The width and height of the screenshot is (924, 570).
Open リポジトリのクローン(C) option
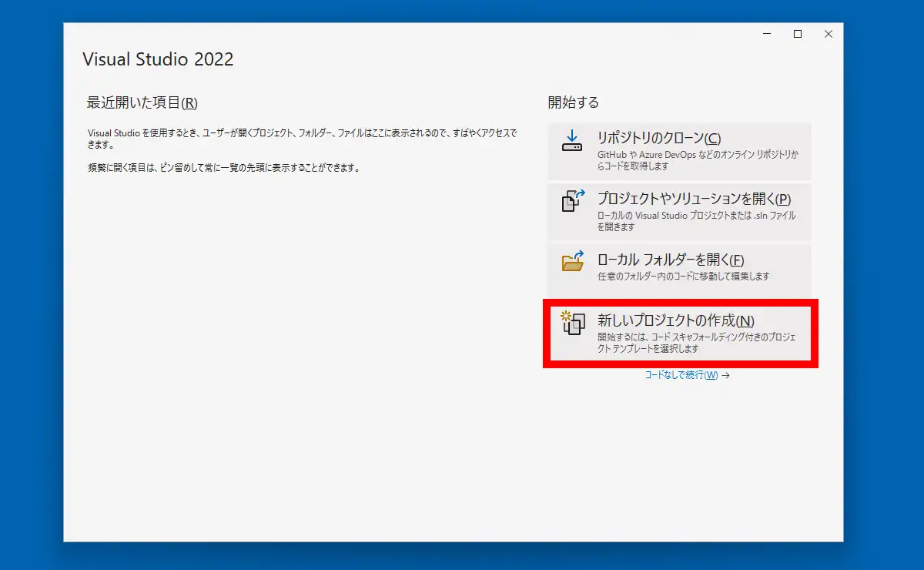tap(680, 150)
